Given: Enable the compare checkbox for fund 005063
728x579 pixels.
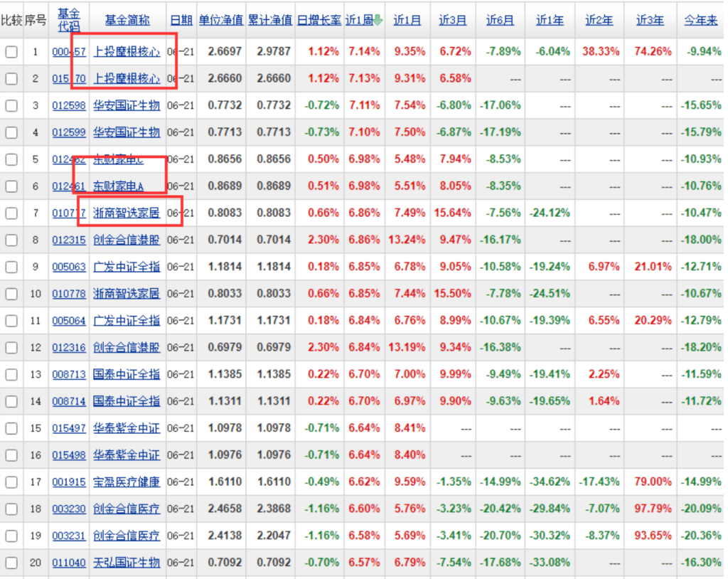Looking at the screenshot, I should point(11,267).
